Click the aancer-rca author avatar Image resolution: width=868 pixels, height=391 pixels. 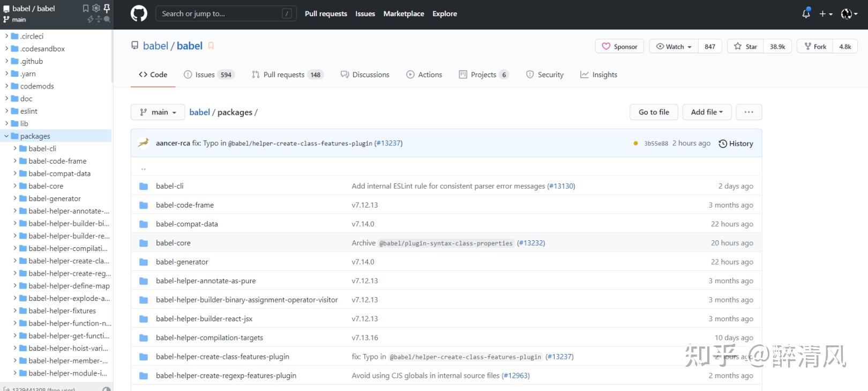pyautogui.click(x=144, y=143)
